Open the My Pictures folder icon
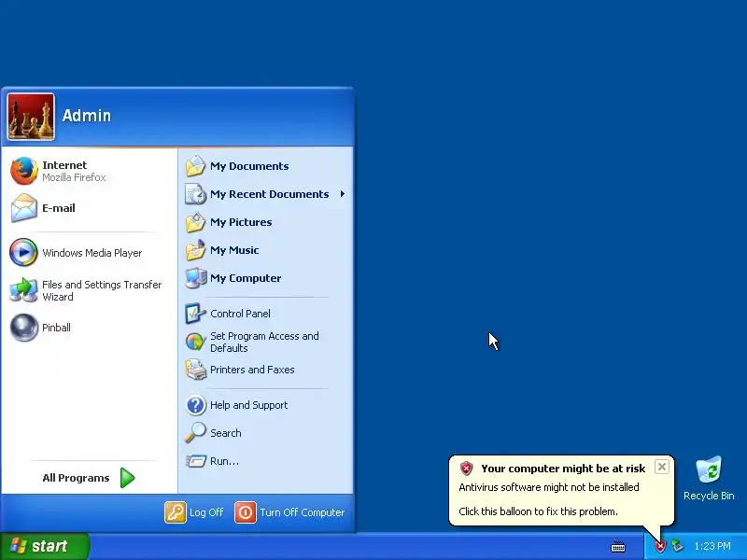This screenshot has width=747, height=560. [195, 222]
